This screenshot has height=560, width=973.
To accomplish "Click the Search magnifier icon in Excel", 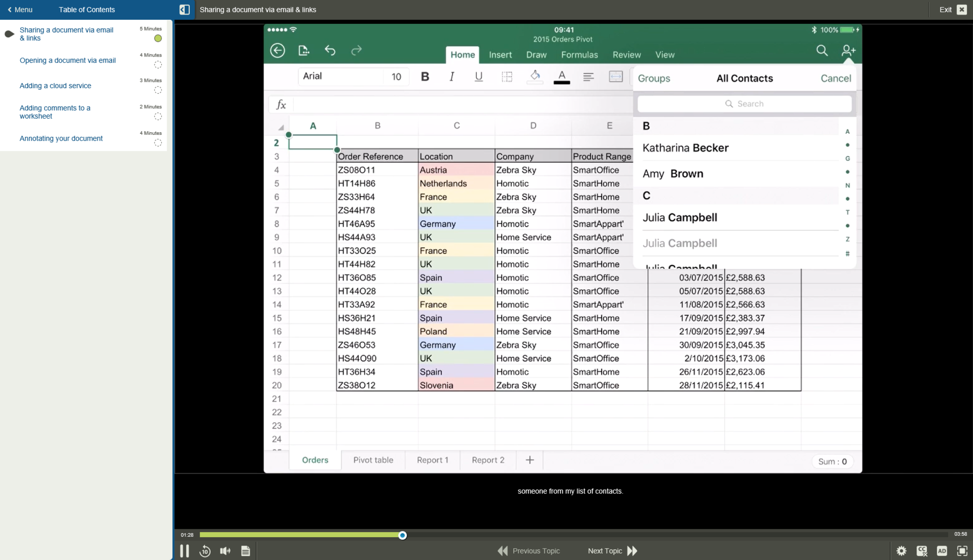I will point(822,51).
